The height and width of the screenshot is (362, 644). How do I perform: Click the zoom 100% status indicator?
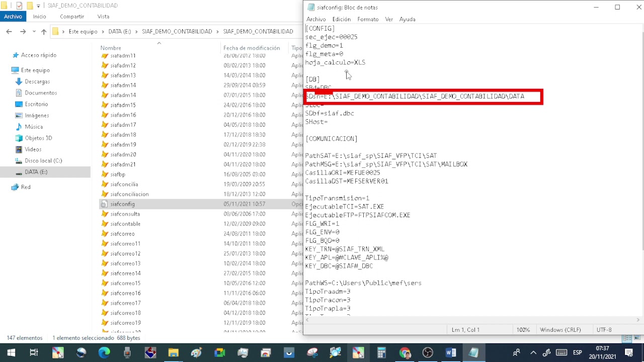[523, 330]
